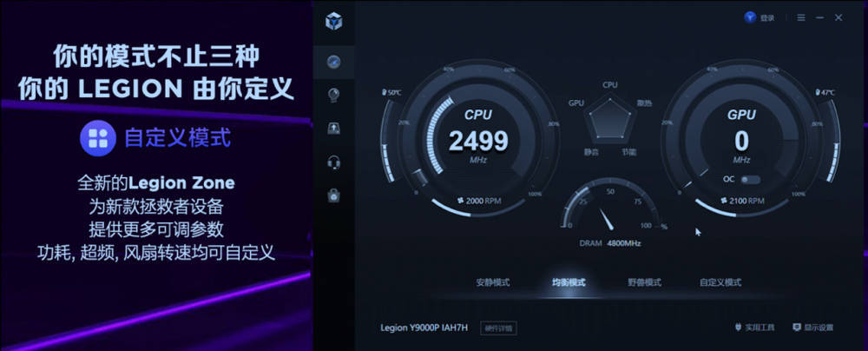Open the drive update sidebar icon
The width and height of the screenshot is (868, 351).
tap(334, 129)
